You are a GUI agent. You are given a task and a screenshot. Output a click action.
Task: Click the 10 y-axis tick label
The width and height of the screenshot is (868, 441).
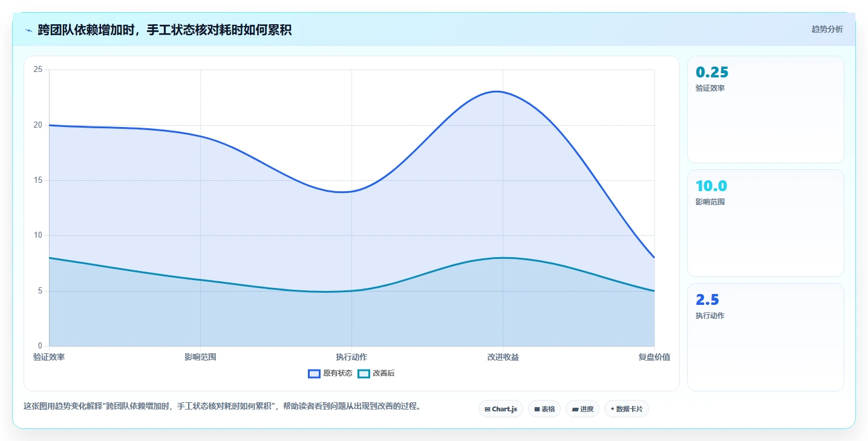pos(38,235)
